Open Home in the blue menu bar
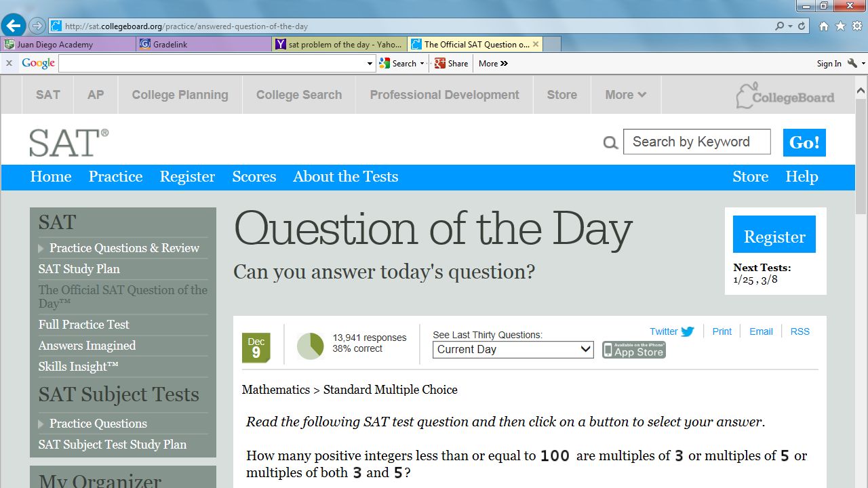The image size is (868, 488). [51, 177]
